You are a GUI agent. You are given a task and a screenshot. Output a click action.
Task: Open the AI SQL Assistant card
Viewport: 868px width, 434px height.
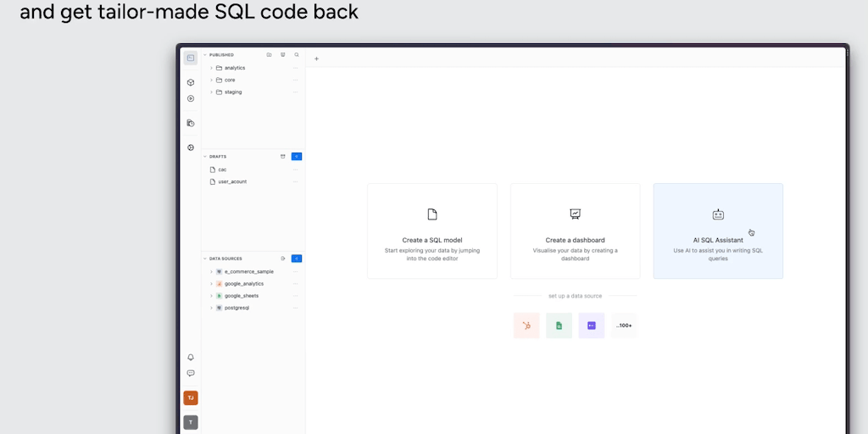tap(718, 231)
